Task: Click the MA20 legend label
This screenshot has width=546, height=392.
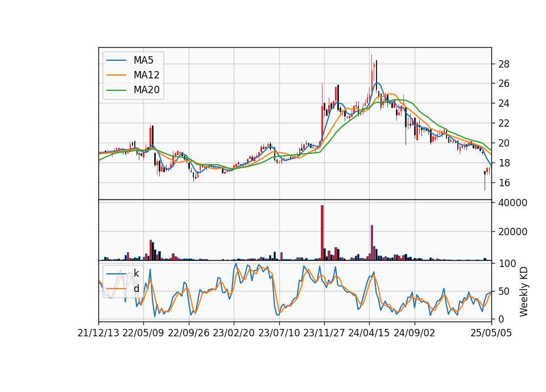Action: point(146,90)
